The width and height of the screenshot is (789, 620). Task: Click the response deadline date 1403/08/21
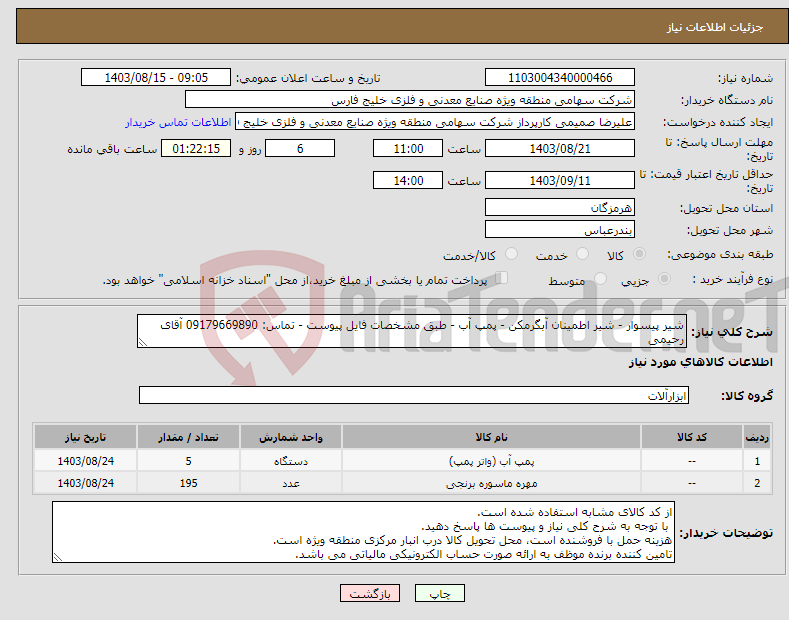560,148
